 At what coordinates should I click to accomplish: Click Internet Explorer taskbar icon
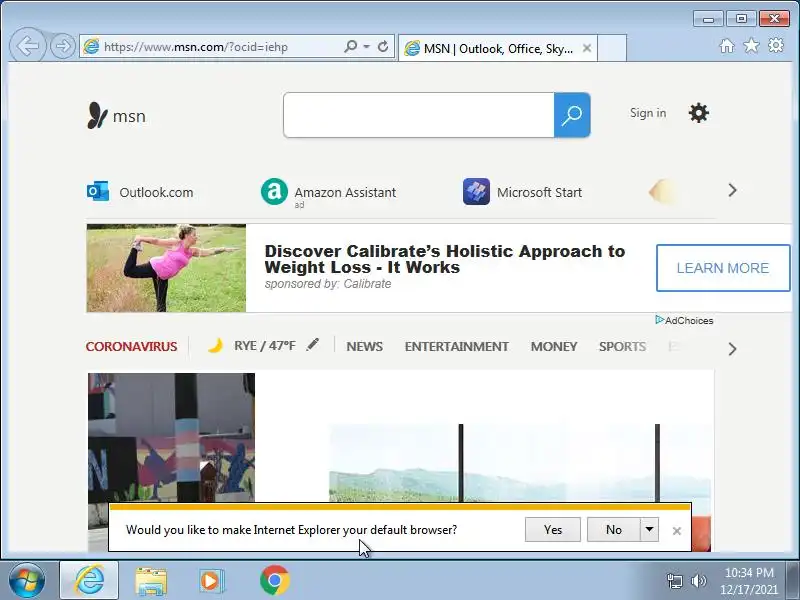point(89,580)
